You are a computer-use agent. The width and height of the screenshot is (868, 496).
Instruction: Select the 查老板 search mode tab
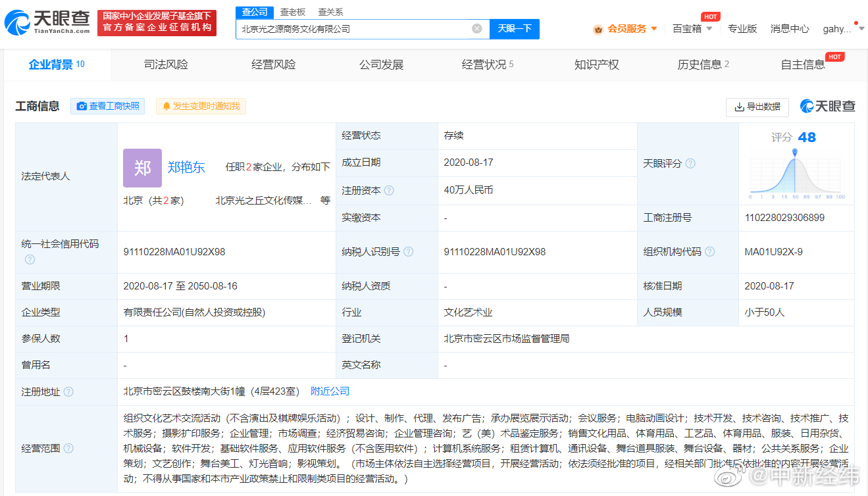[x=292, y=12]
